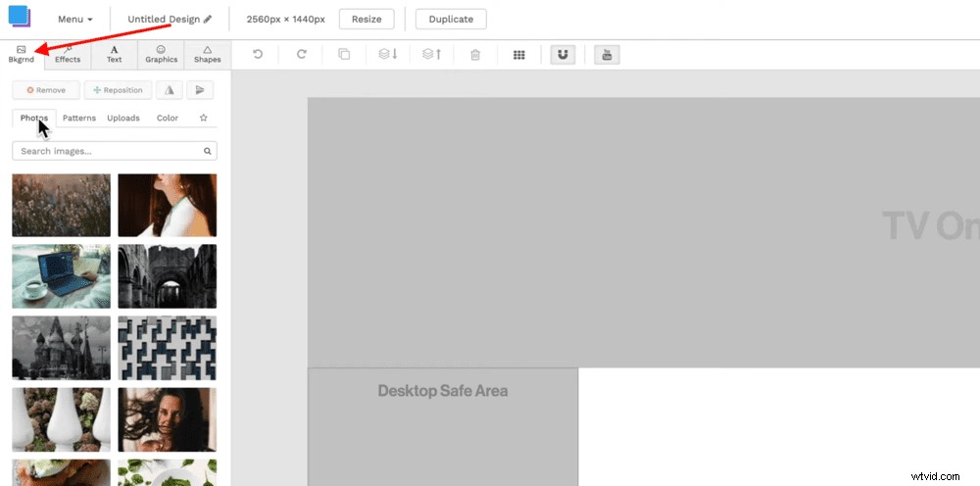Select the Uploads sub-tab
Screen dimensions: 980x486
click(x=123, y=118)
